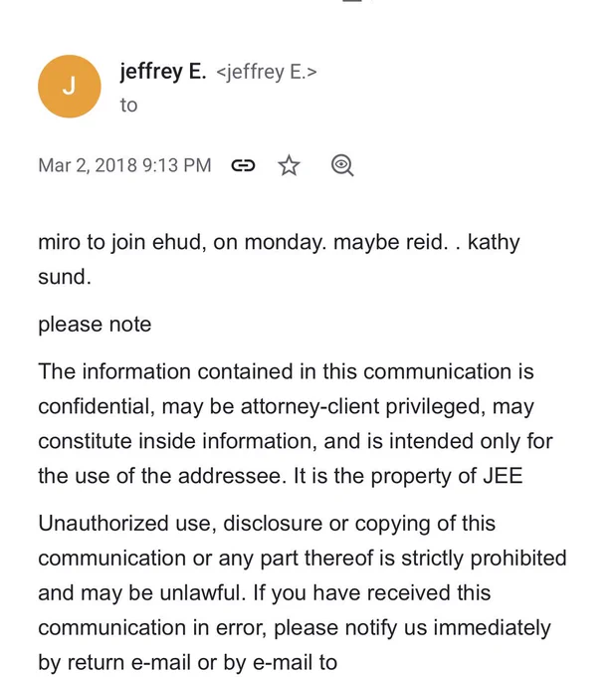Screen dimensions: 616x677
Task: Open the magnifier-eye inspect icon
Action: 342,165
